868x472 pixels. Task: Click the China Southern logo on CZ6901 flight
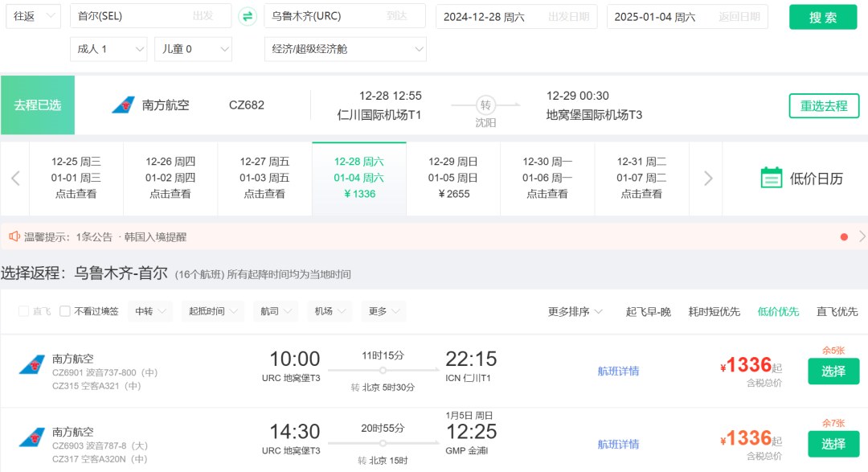(x=32, y=365)
